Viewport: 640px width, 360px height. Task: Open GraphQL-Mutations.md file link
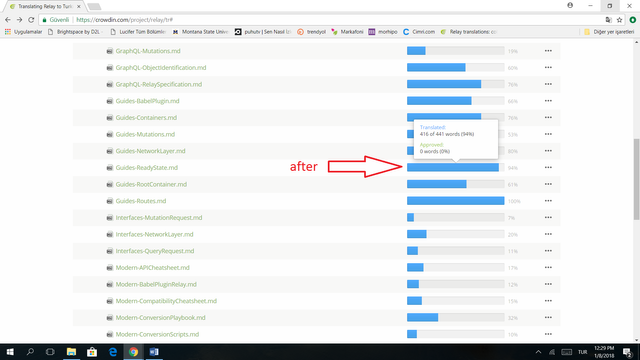click(148, 51)
